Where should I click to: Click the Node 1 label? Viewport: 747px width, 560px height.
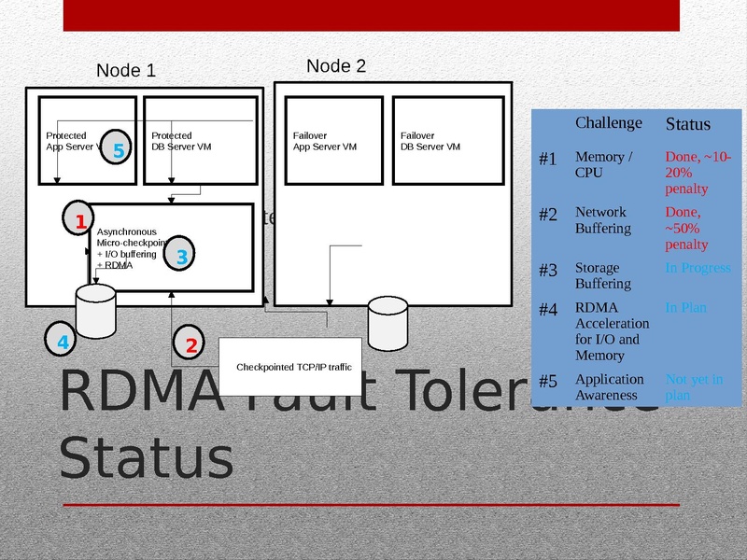tap(126, 71)
